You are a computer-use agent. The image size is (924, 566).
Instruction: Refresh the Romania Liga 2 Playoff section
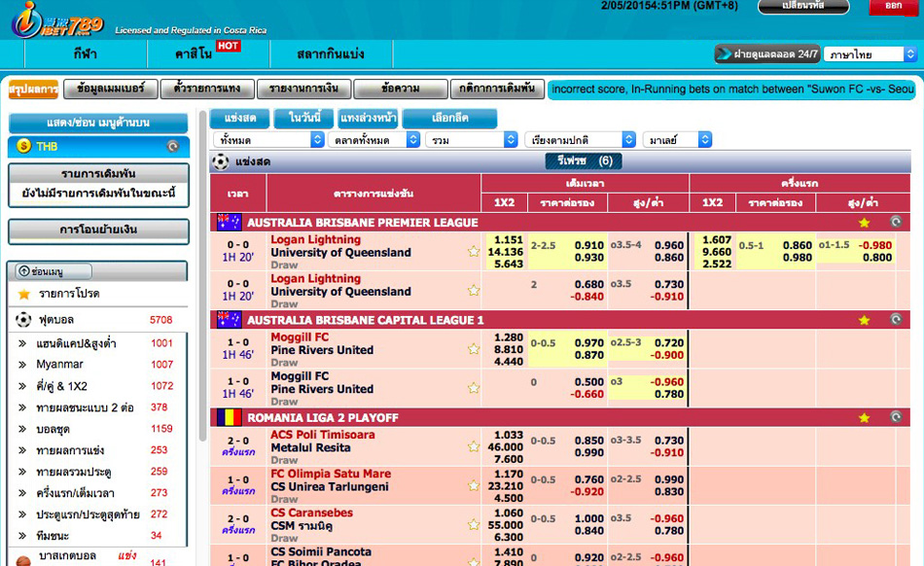tap(895, 417)
